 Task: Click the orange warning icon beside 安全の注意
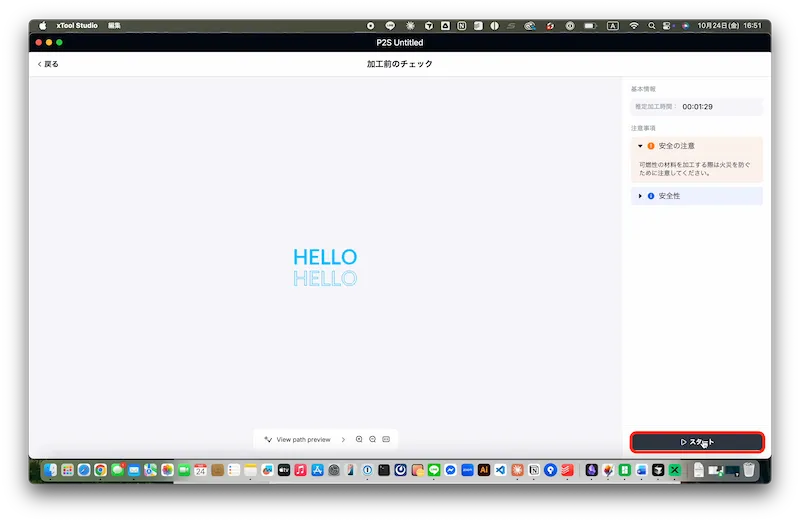click(651, 146)
